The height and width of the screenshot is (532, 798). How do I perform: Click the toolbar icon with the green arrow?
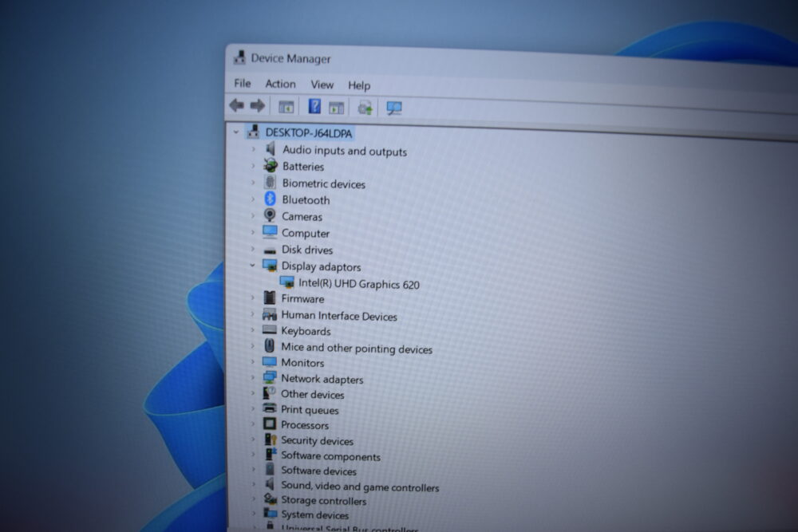[x=365, y=108]
